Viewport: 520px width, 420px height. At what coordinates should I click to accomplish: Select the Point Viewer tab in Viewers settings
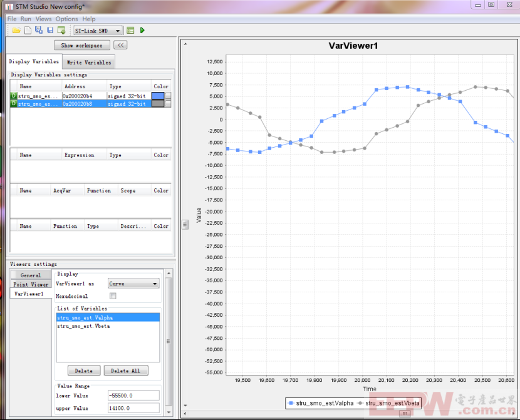31,284
